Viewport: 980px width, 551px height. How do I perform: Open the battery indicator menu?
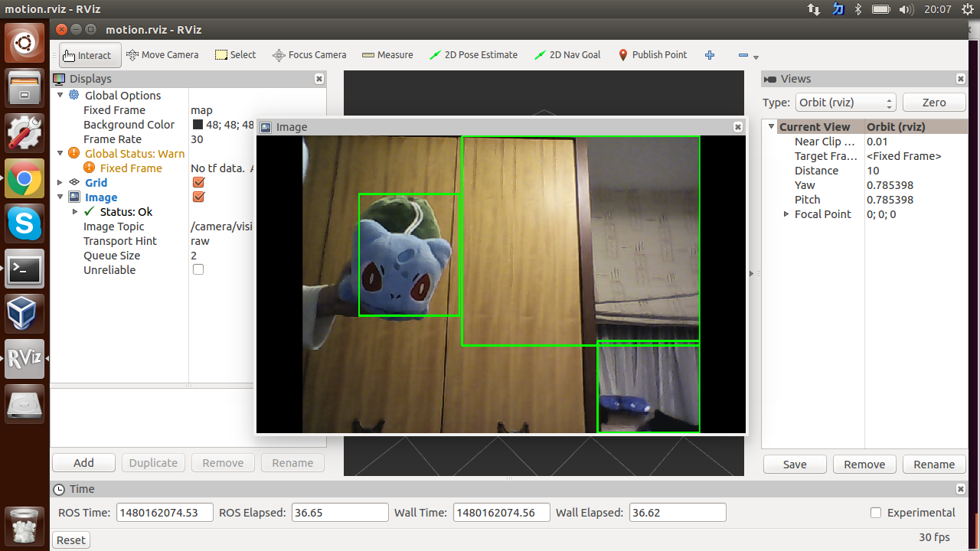[x=880, y=9]
